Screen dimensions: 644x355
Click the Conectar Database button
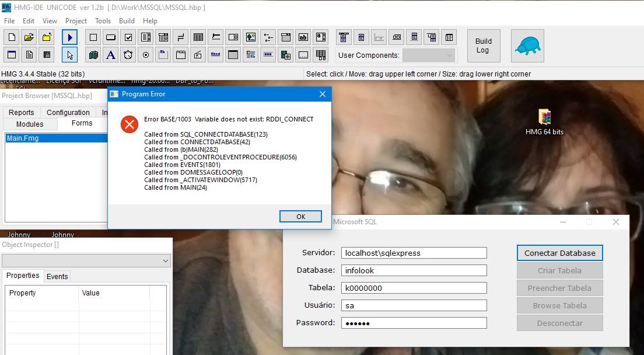pos(560,253)
